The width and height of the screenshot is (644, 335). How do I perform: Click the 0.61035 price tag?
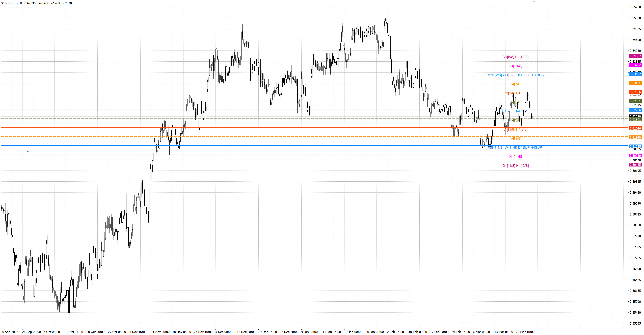click(x=635, y=147)
